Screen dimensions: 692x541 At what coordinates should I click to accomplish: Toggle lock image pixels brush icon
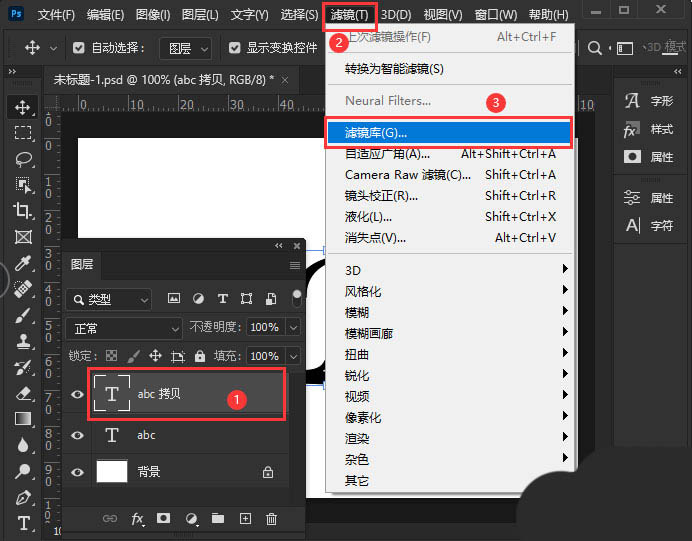(133, 356)
